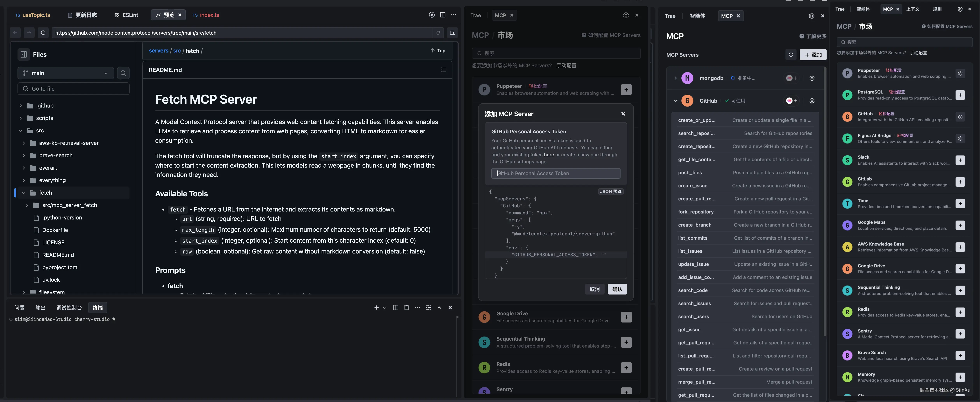
Task: Delete terminal with trash icon
Action: [x=406, y=308]
